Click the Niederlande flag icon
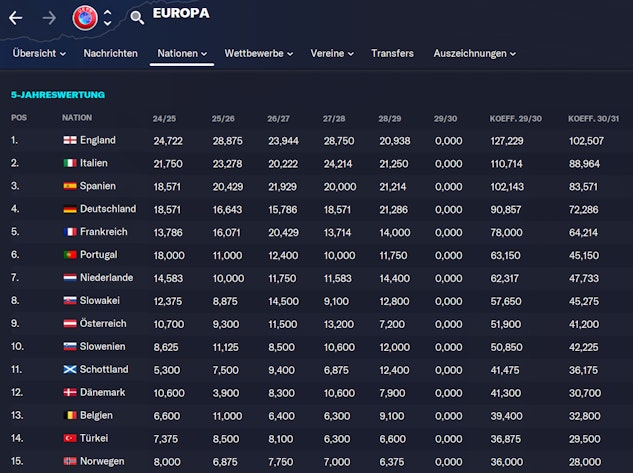Viewport: 633px width, 473px height. click(x=69, y=278)
